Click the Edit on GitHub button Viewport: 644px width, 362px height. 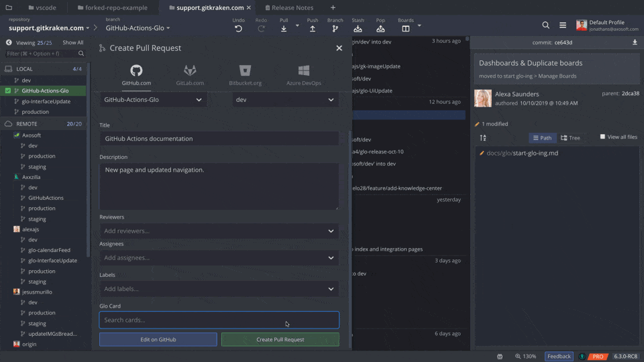click(x=158, y=339)
